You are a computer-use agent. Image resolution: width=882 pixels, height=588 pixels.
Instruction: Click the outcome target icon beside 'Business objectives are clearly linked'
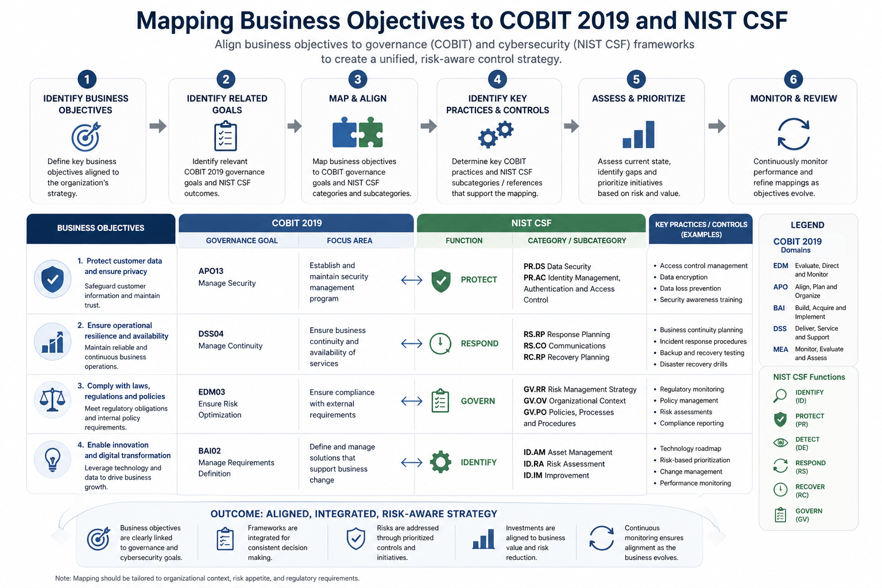(98, 539)
